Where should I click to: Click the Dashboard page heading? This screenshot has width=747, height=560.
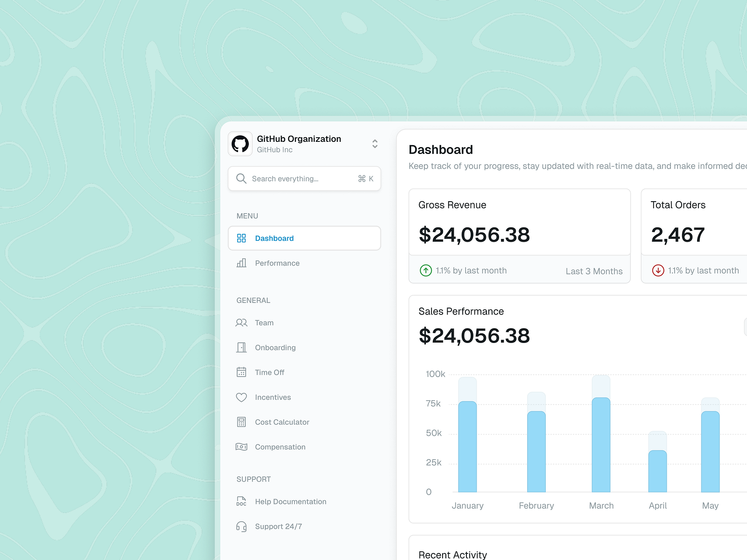(441, 150)
